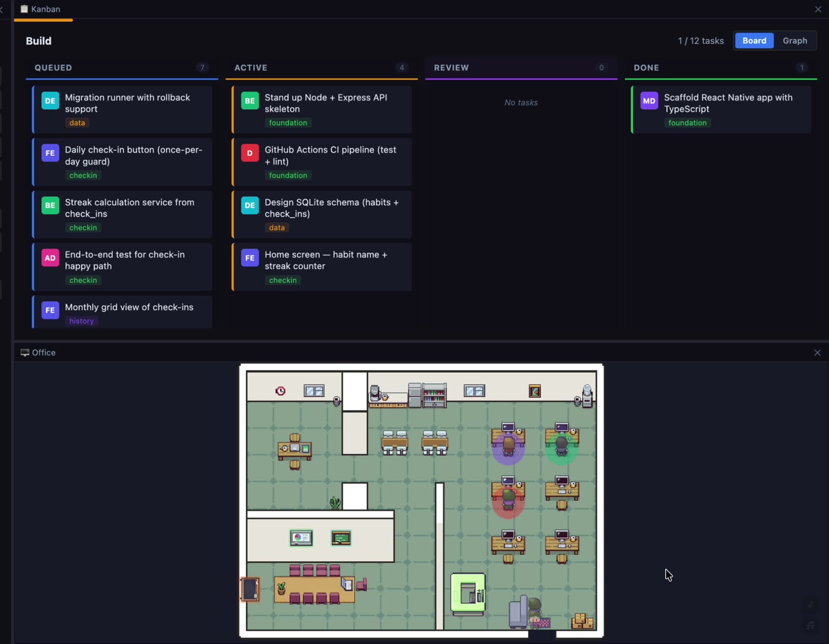Click the light green vending machine in the office

click(x=468, y=594)
